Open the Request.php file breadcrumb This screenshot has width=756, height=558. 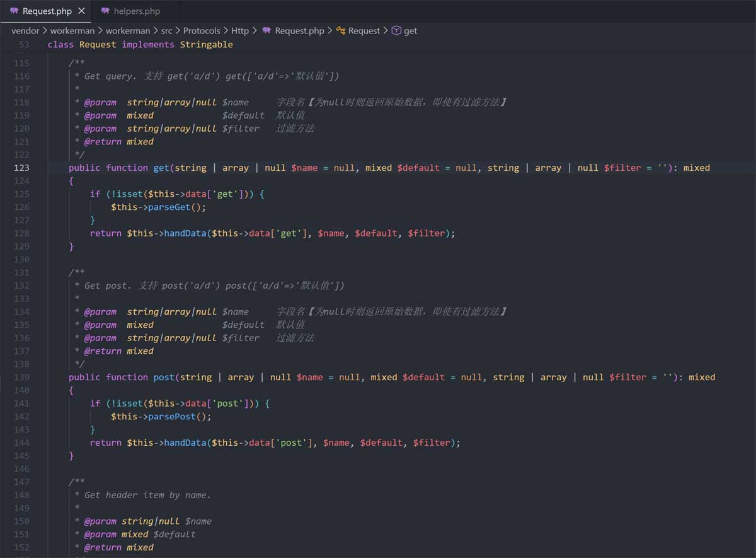point(299,30)
